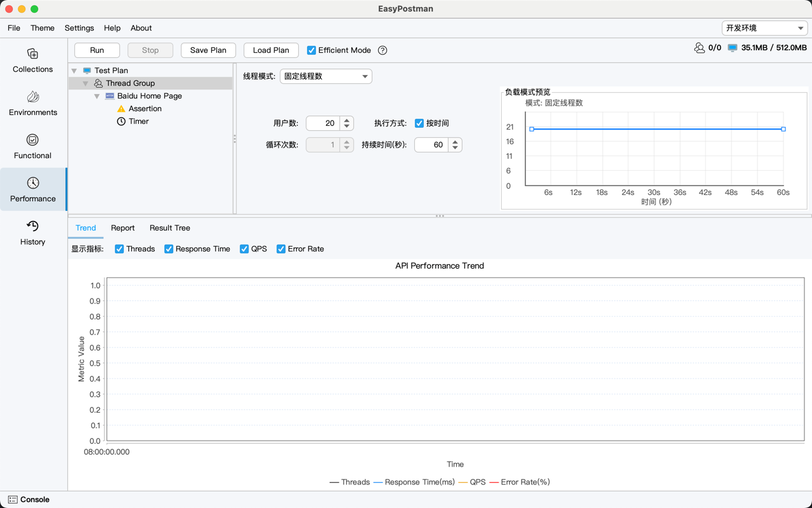Collapse the Test Plan tree node

point(74,70)
